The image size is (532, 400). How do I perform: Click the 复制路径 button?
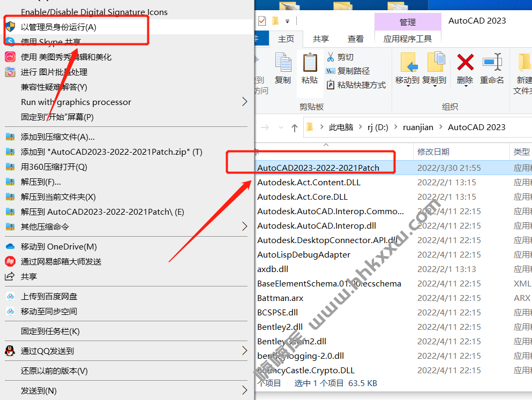pos(348,71)
